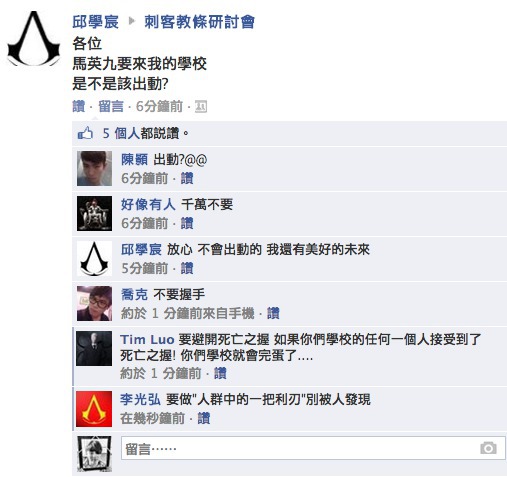
Task: Like 李光弘's comment posted seconds ago
Action: [204, 418]
